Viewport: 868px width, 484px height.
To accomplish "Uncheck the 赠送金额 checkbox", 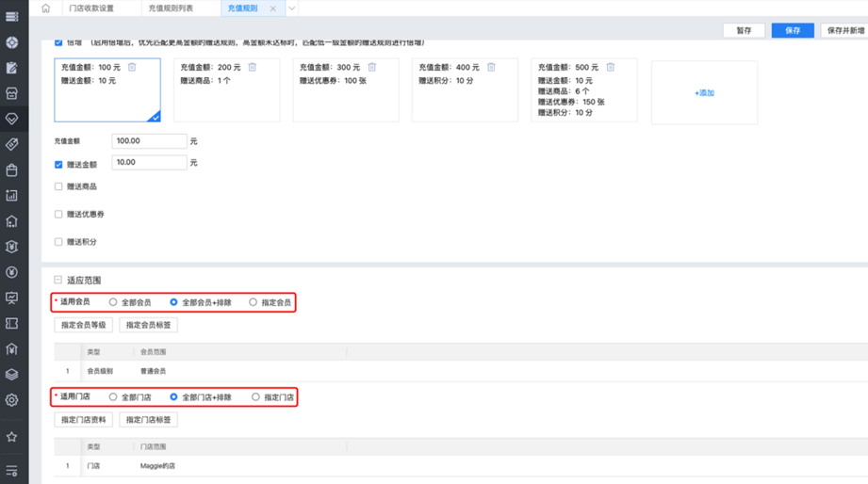I will click(58, 164).
